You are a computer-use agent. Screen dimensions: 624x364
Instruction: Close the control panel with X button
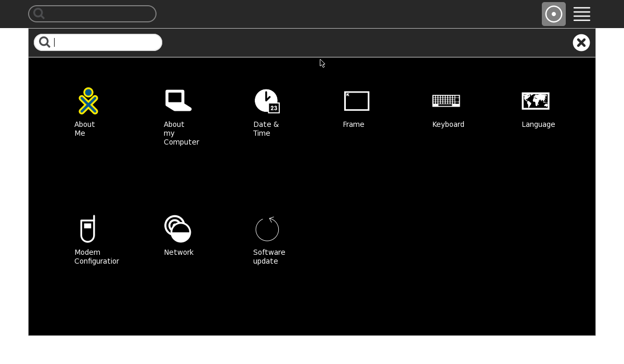[x=581, y=43]
